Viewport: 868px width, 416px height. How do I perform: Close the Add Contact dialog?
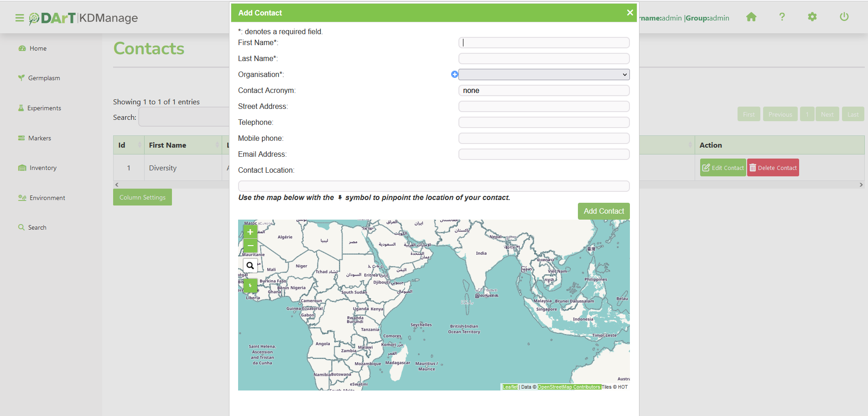click(x=630, y=13)
